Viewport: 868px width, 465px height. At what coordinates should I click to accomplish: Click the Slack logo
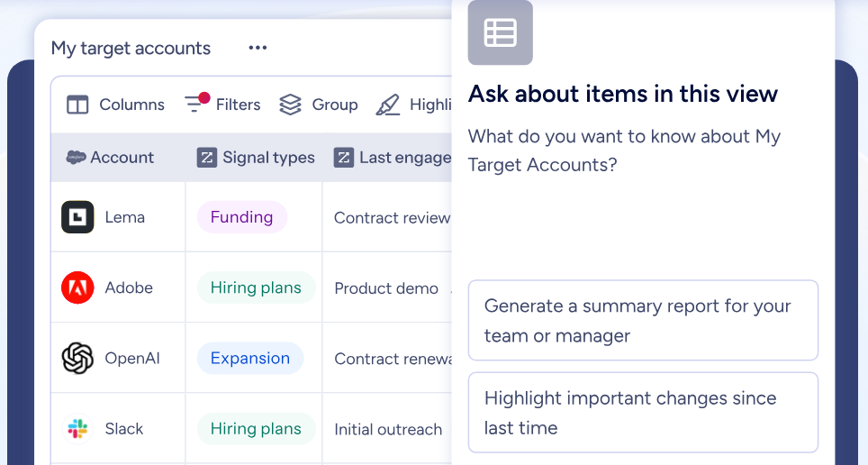tap(77, 428)
